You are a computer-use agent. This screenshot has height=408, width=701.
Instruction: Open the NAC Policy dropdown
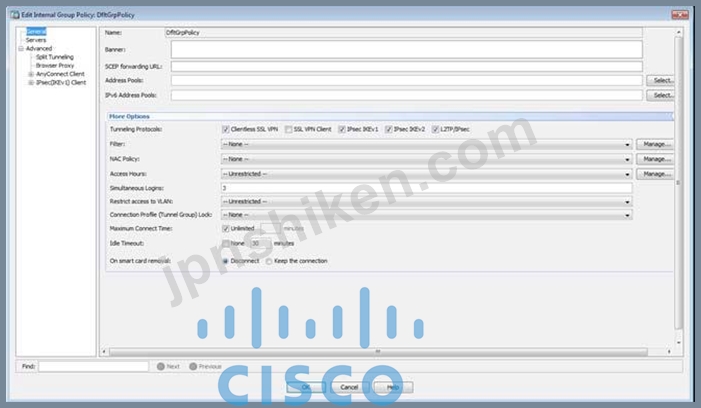(x=427, y=159)
